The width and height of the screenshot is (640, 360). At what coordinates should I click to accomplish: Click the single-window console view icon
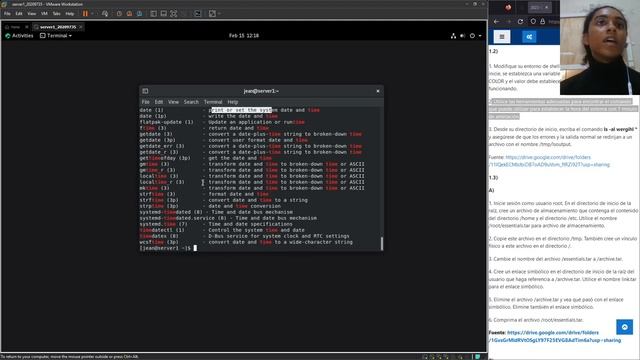(x=163, y=13)
